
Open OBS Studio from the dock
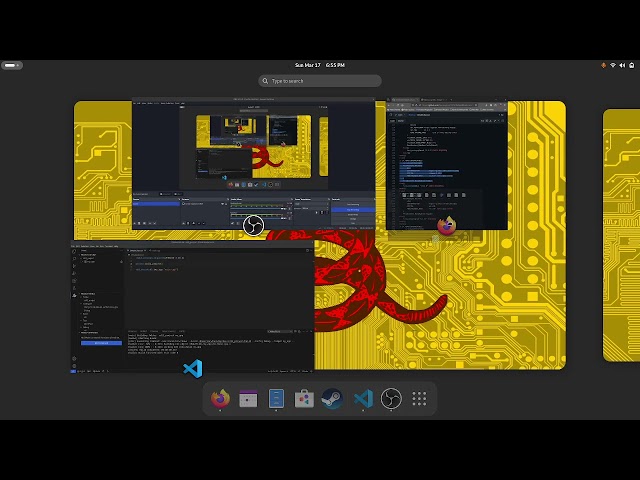391,398
